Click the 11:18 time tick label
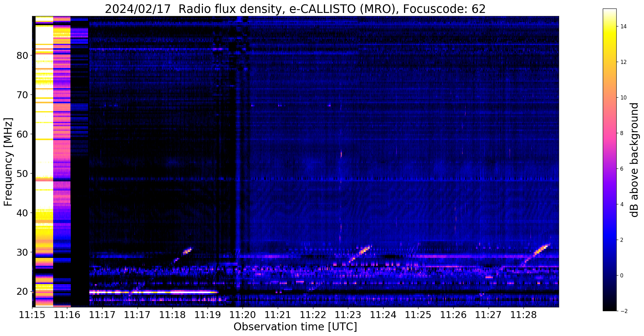 [x=172, y=315]
